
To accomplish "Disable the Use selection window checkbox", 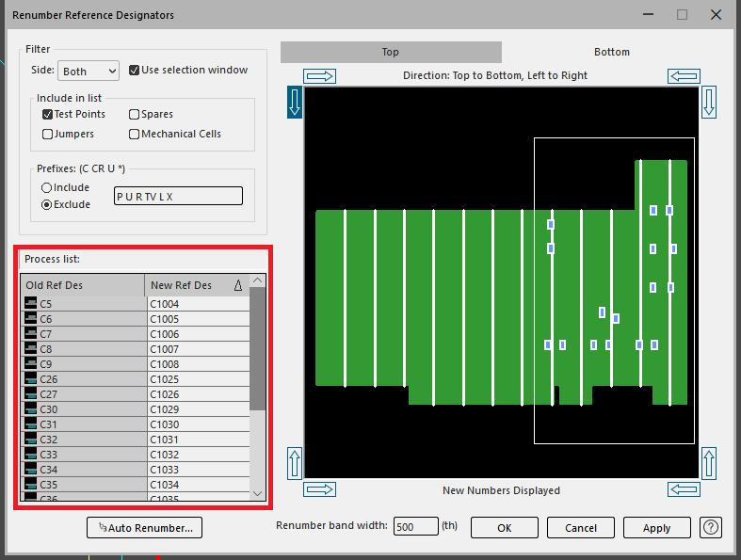I will (135, 71).
